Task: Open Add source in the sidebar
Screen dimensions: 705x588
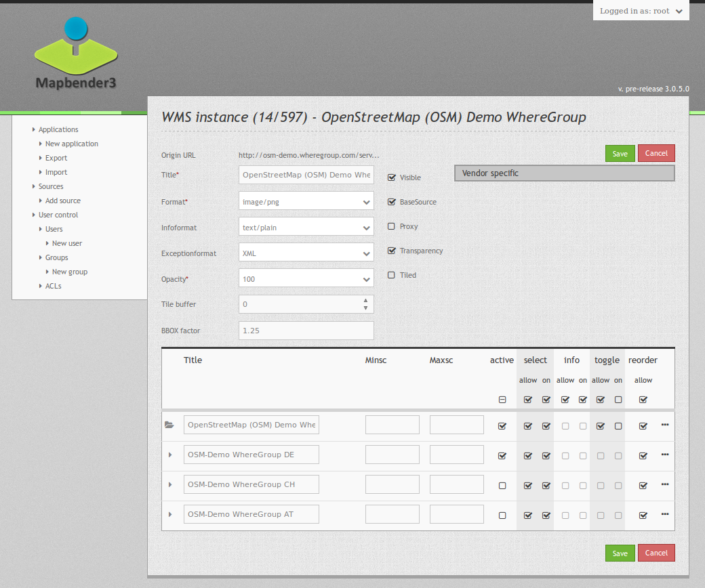Action: coord(63,201)
